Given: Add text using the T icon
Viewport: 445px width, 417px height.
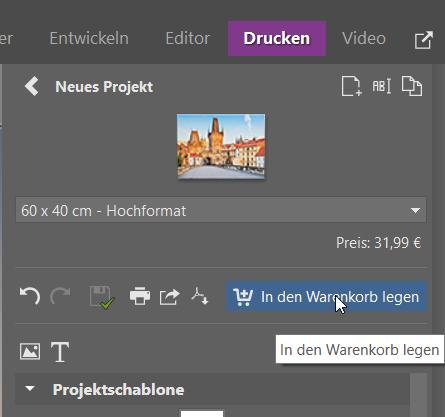Looking at the screenshot, I should point(60,352).
